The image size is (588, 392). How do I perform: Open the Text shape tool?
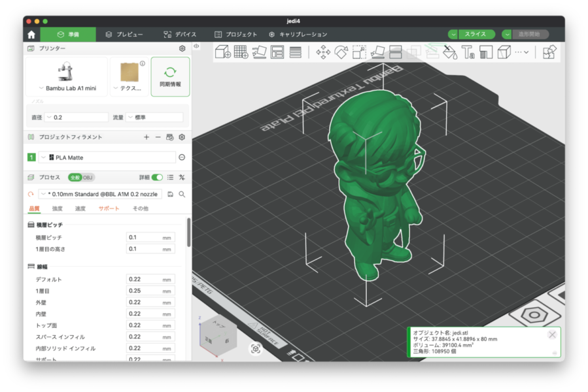[468, 52]
